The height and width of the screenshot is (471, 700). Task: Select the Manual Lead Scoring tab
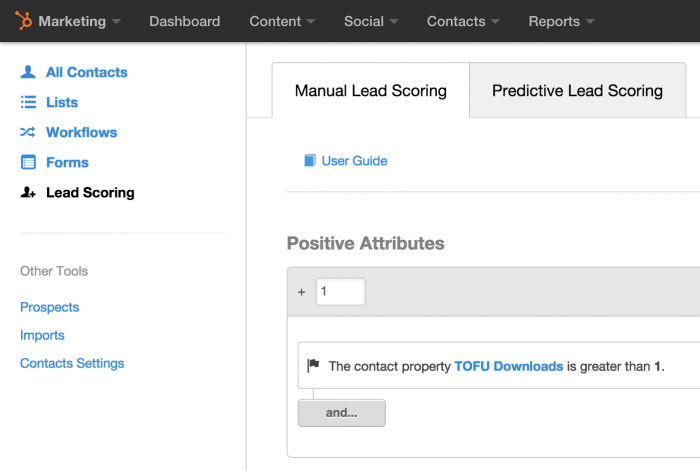pyautogui.click(x=371, y=91)
